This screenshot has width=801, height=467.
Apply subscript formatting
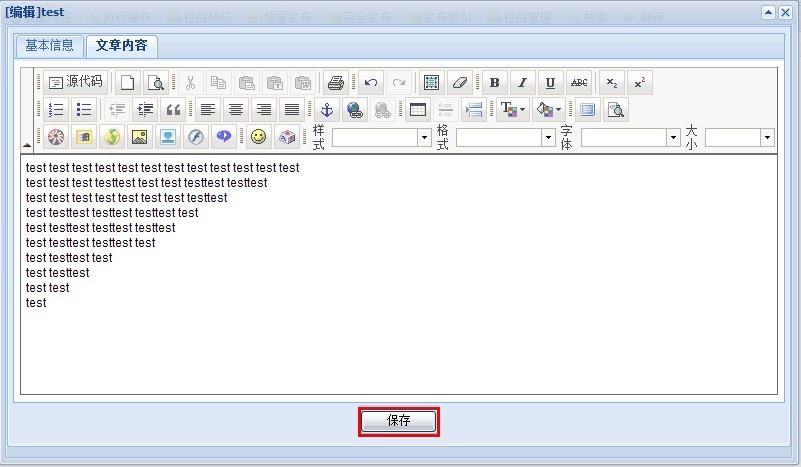tap(612, 83)
